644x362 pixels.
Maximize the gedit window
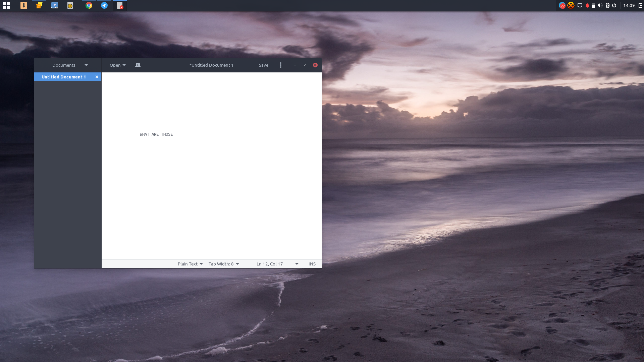305,65
